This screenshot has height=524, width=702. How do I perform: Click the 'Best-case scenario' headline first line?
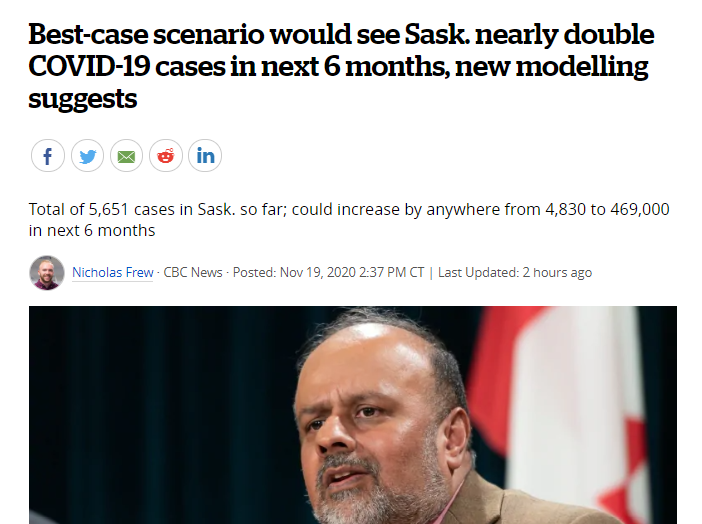click(x=341, y=34)
